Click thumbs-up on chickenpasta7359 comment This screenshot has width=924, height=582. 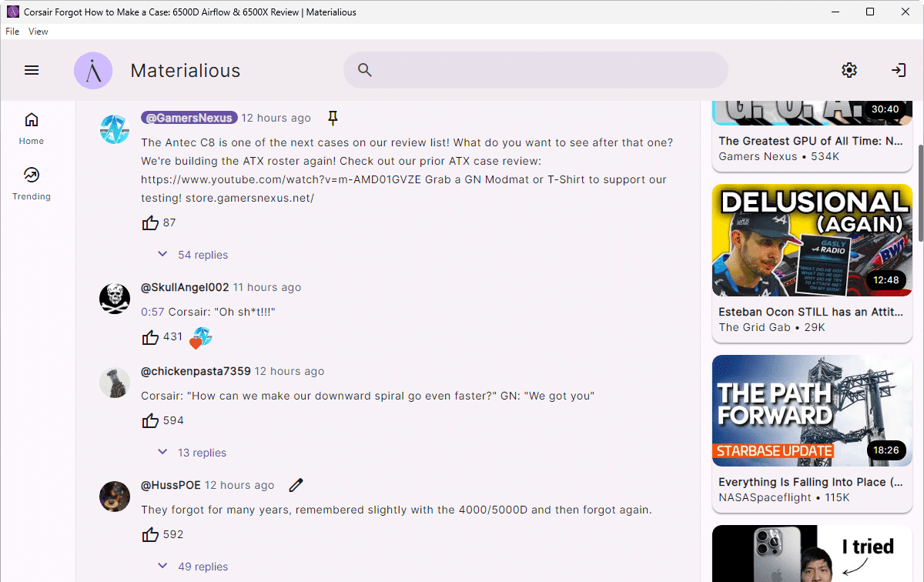click(x=150, y=420)
